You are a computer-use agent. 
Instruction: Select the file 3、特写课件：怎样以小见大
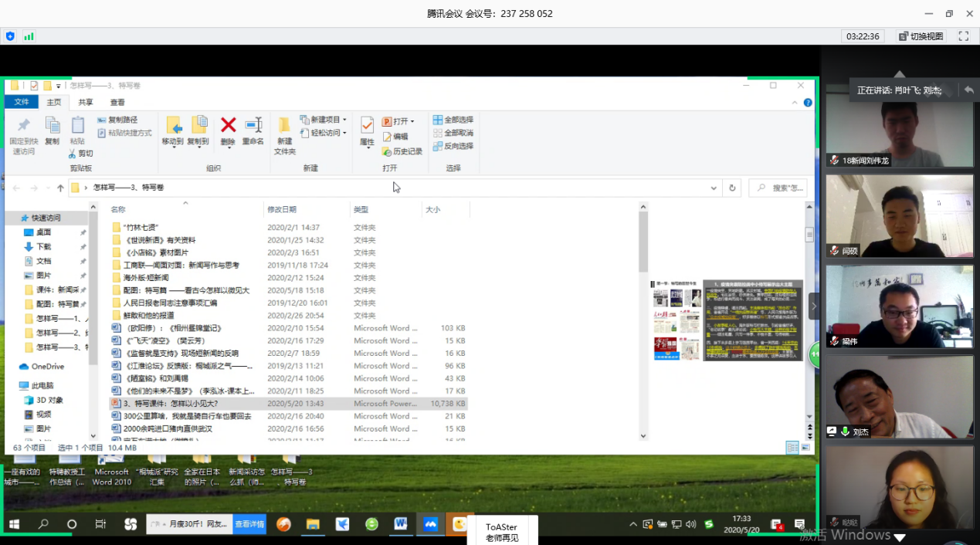171,404
